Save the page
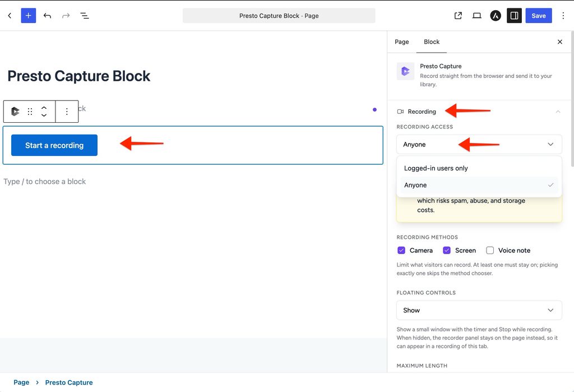 539,15
